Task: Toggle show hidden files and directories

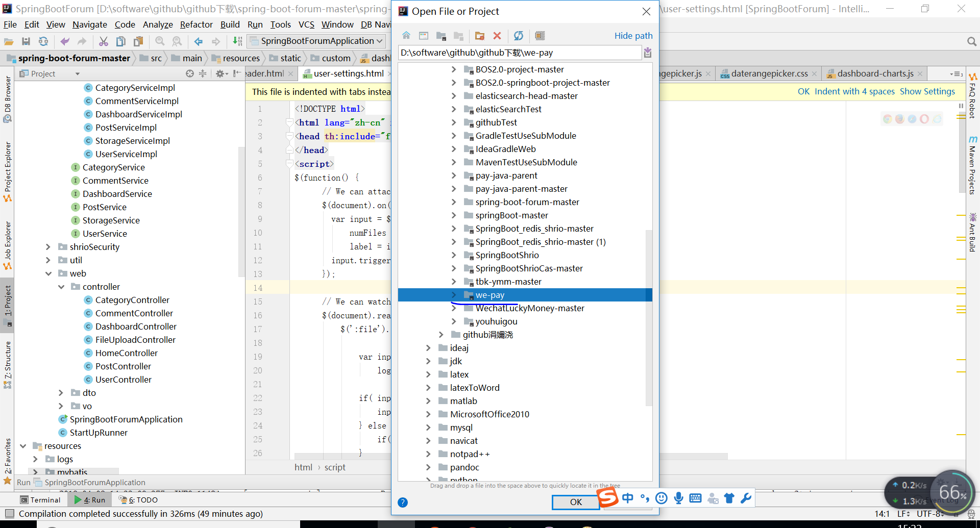Action: 540,36
